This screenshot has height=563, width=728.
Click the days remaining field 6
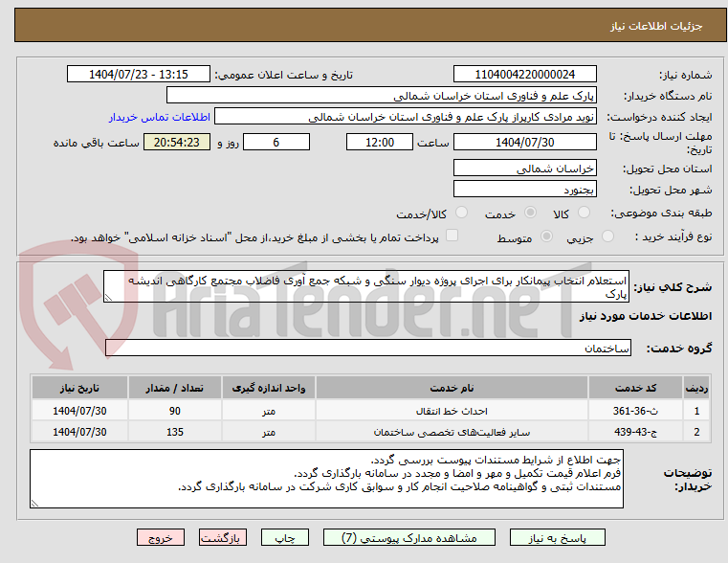(276, 142)
